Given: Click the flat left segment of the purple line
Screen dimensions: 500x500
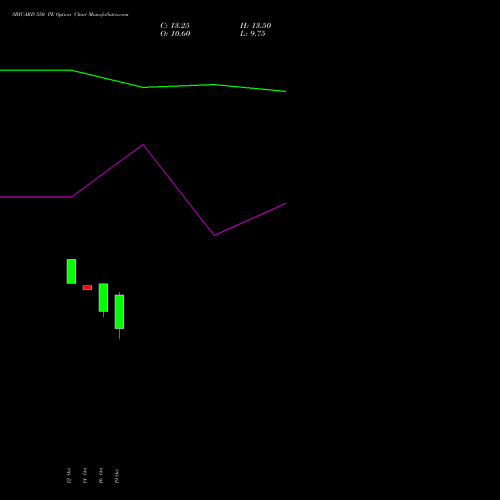Looking at the screenshot, I should tap(36, 197).
